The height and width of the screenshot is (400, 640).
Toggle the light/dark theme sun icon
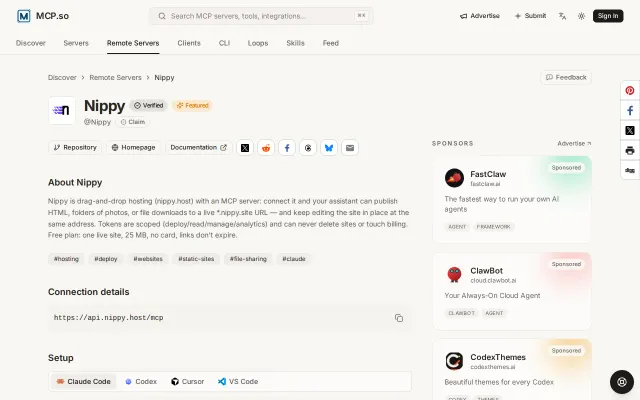pos(581,16)
